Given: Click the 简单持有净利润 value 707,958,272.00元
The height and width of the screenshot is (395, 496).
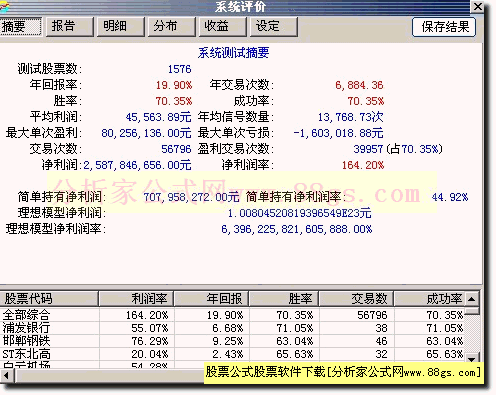Looking at the screenshot, I should [x=191, y=197].
